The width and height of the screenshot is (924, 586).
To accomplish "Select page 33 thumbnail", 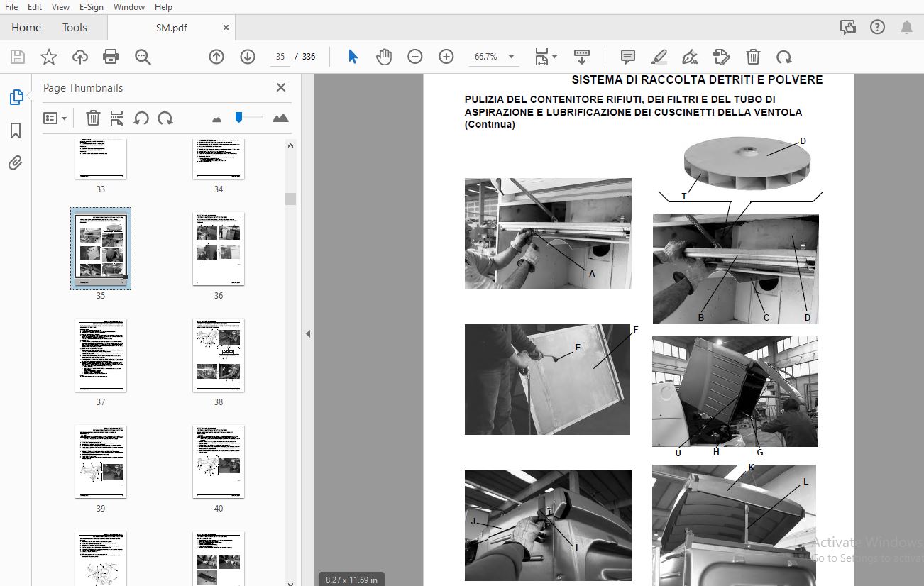I will point(101,159).
